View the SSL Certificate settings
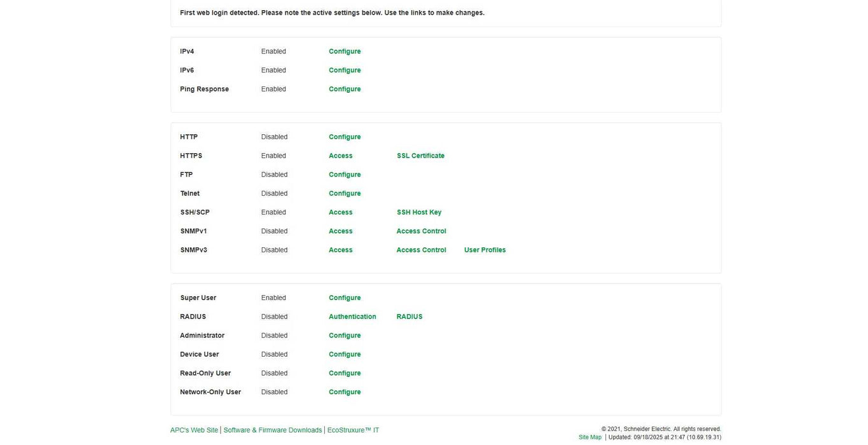Image resolution: width=868 pixels, height=445 pixels. pos(420,156)
